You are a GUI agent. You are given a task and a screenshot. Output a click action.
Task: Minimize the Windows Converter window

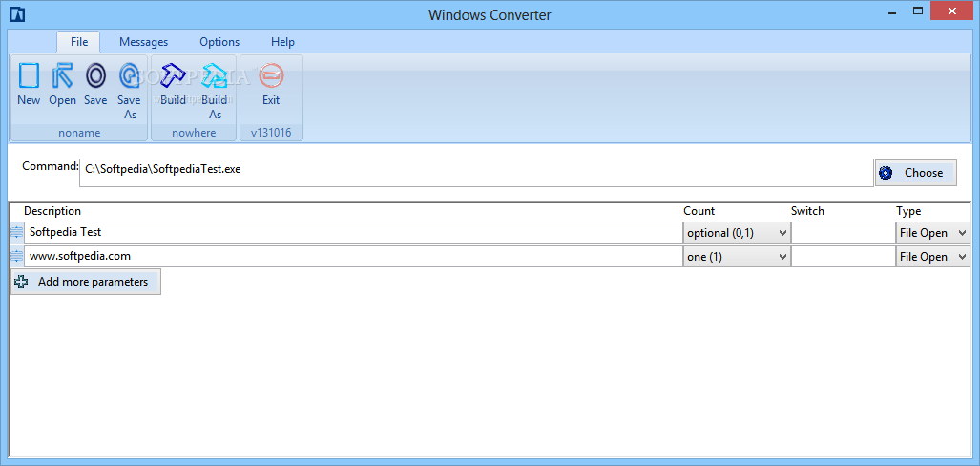[x=890, y=11]
